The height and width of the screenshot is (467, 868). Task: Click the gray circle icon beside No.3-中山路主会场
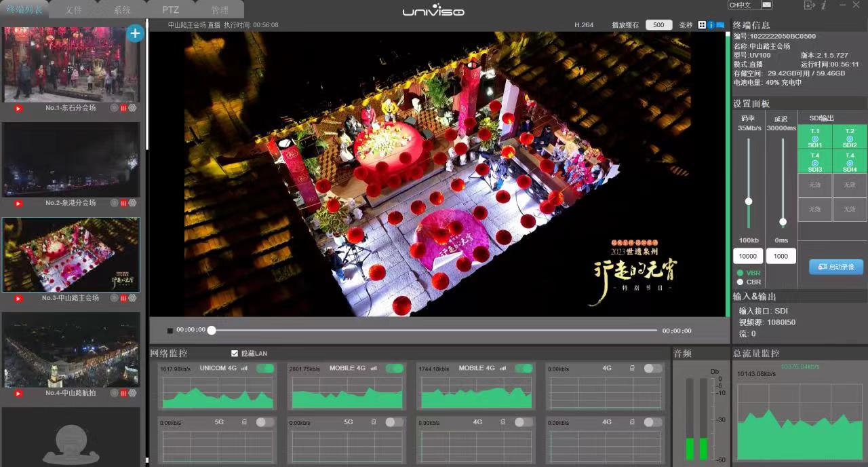point(115,298)
